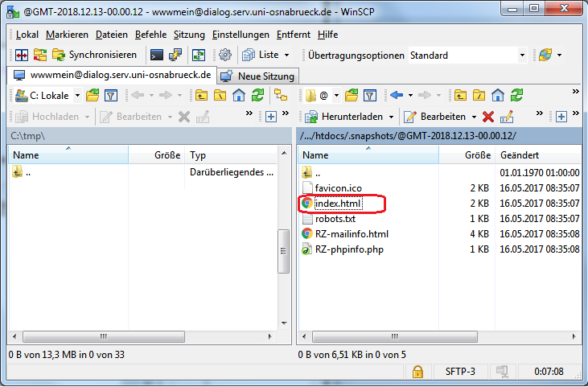This screenshot has height=387, width=588.
Task: Open the Sitzung menu
Action: 189,35
